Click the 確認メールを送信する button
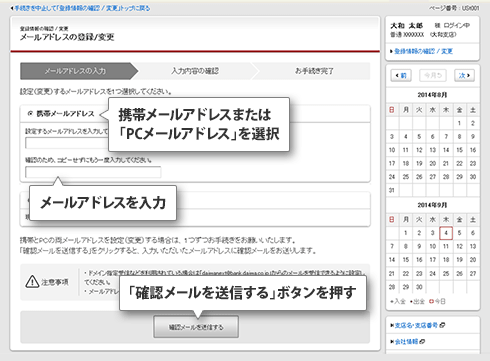Image resolution: width=490 pixels, height=361 pixels. pyautogui.click(x=196, y=327)
